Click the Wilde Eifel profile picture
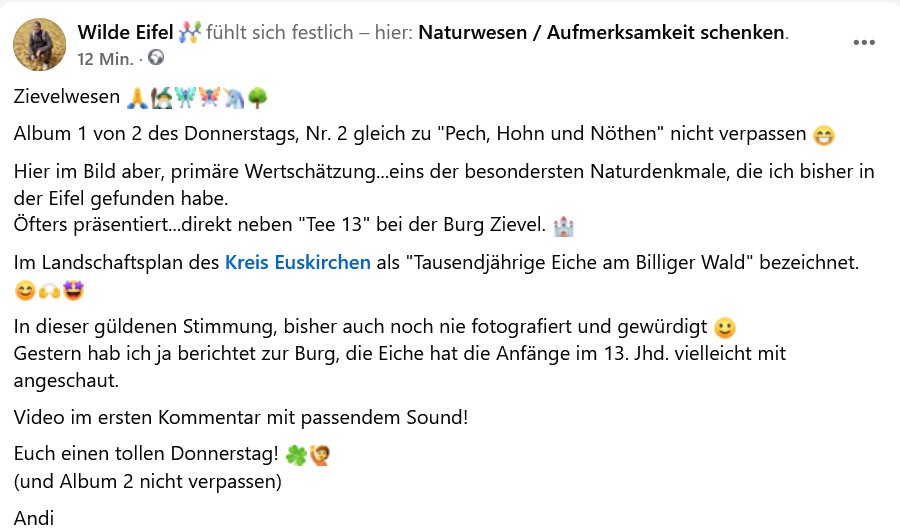The width and height of the screenshot is (900, 531). click(x=40, y=45)
